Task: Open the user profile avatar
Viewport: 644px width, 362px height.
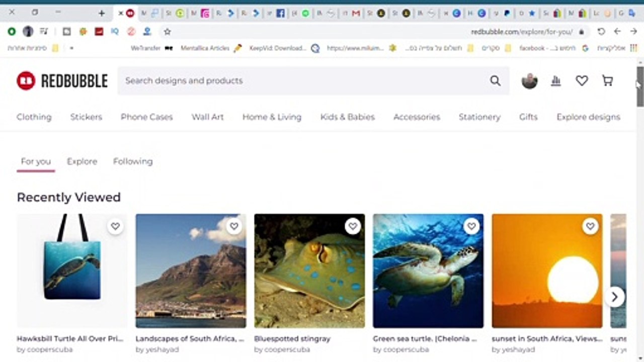Action: pos(529,81)
